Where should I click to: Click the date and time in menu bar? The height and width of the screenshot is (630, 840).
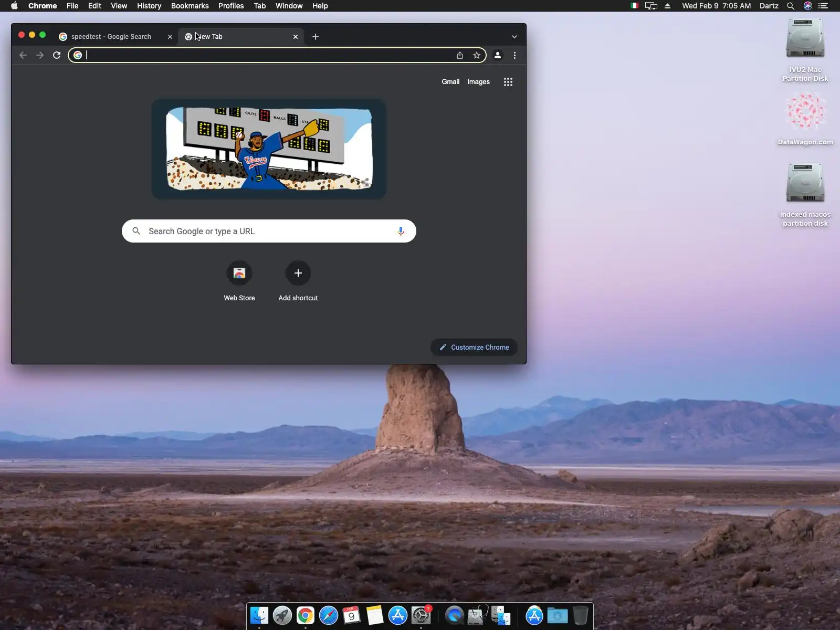(x=716, y=6)
